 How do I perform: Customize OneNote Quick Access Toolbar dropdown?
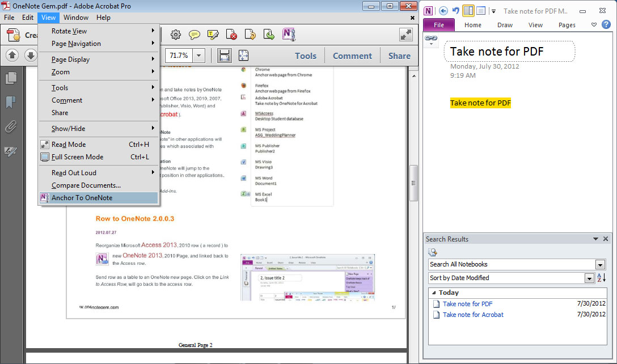[493, 11]
